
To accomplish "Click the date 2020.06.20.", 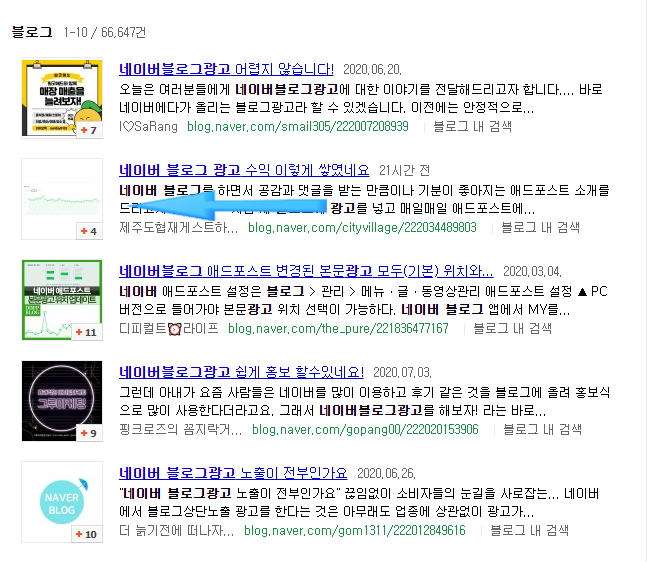I will click(373, 70).
